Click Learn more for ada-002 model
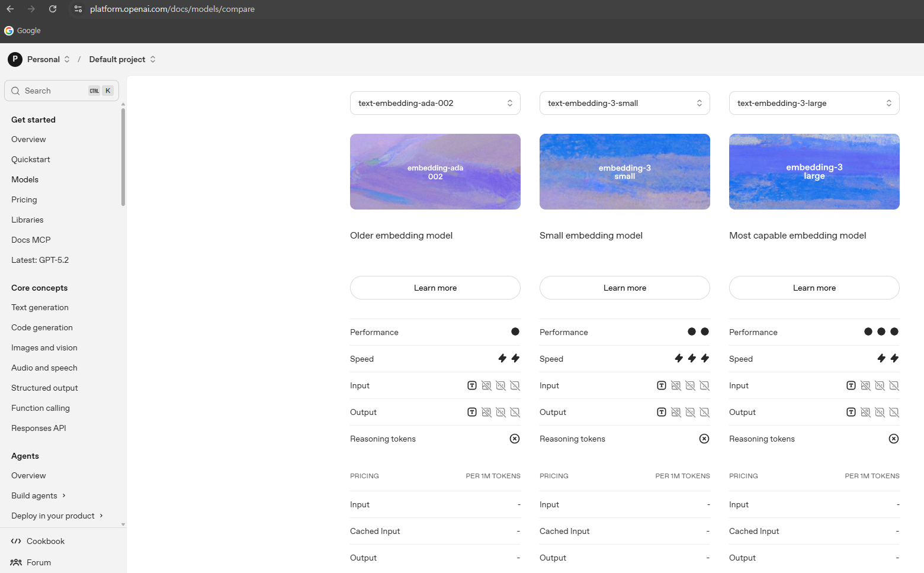 coord(435,288)
